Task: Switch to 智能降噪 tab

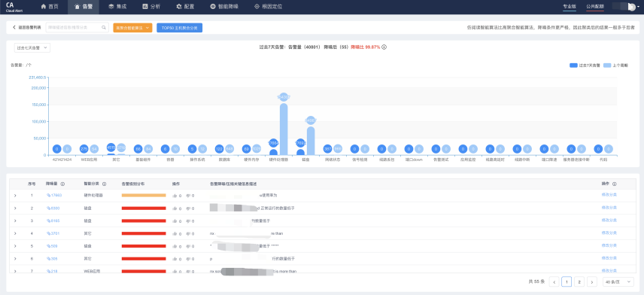Action: point(224,7)
